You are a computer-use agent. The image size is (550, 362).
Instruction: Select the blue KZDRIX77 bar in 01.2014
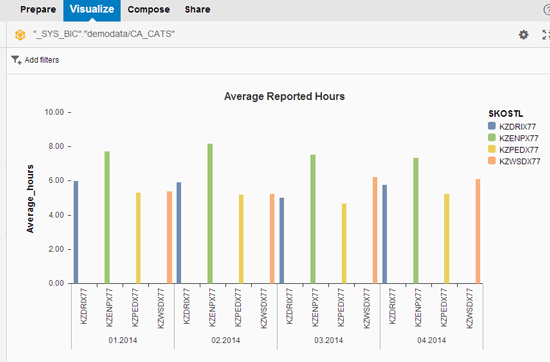[x=76, y=232]
